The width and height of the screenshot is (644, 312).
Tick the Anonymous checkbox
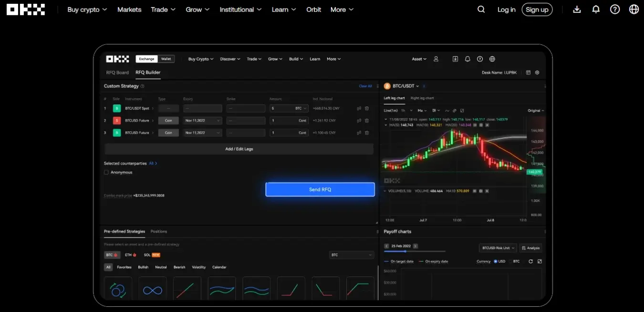coord(106,172)
